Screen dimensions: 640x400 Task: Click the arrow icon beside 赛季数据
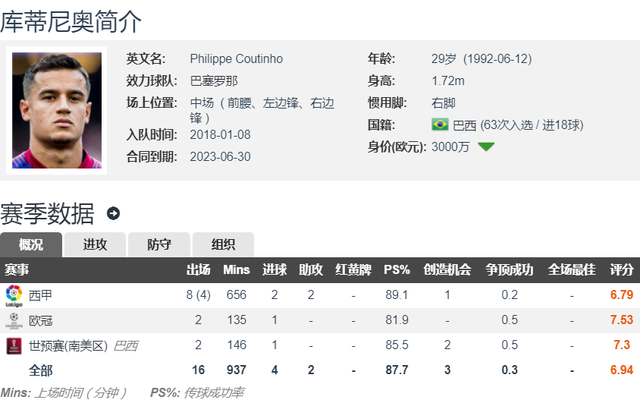(x=113, y=213)
